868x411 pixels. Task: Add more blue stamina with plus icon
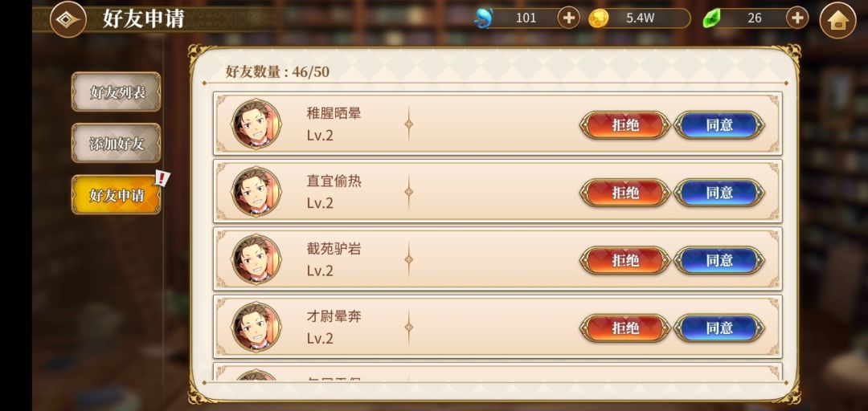click(x=568, y=18)
